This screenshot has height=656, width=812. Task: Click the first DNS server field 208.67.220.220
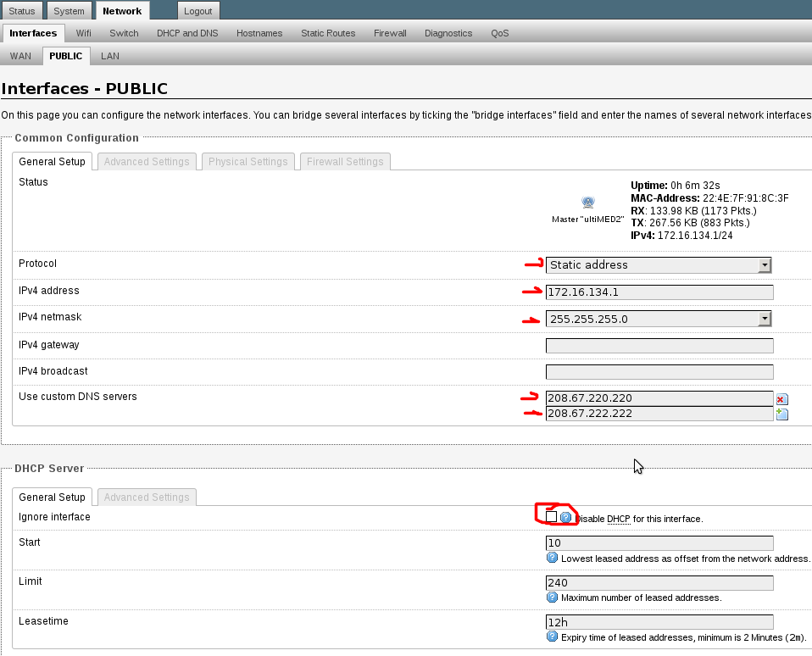coord(659,398)
